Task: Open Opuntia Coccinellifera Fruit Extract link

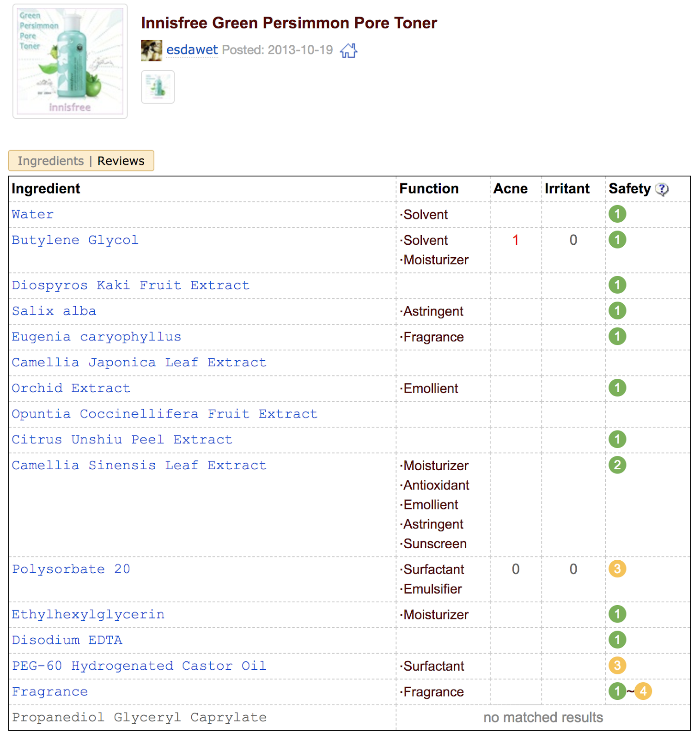Action: point(164,414)
